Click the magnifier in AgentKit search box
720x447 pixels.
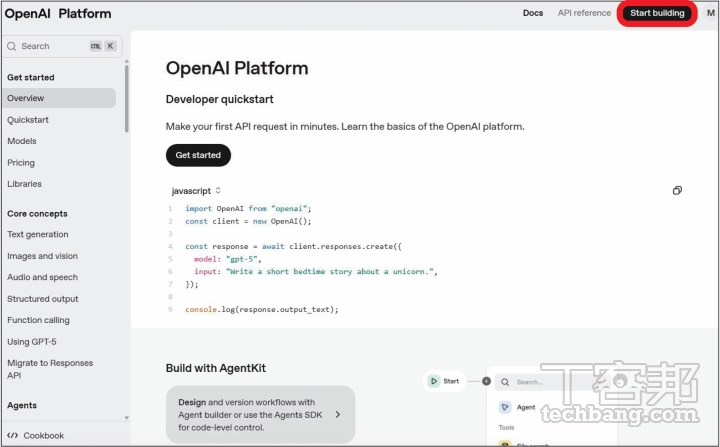[505, 382]
